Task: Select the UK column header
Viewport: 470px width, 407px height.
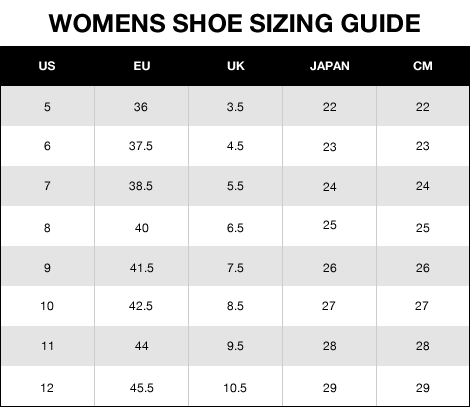Action: tap(236, 66)
